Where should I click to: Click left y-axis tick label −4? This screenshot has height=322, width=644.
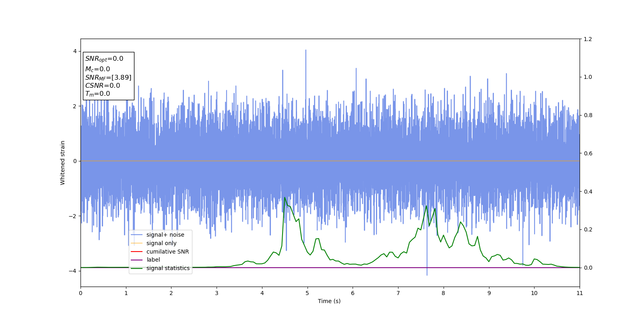coord(73,271)
